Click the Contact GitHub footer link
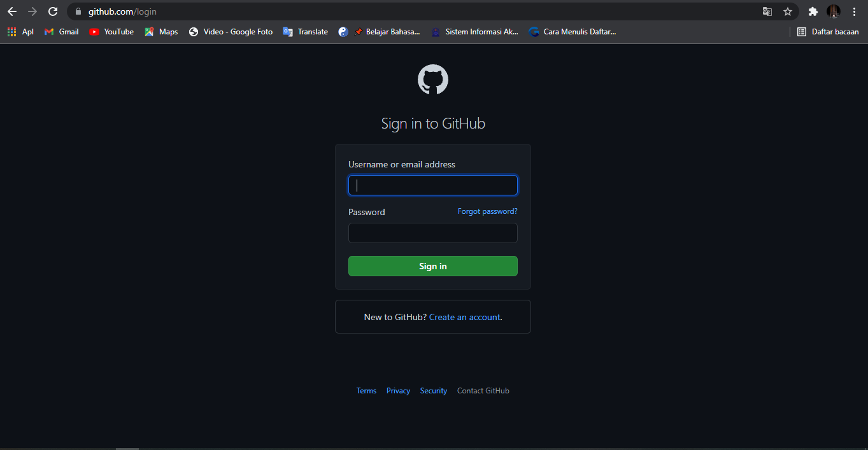Screen dimensions: 868x450 click(483, 391)
